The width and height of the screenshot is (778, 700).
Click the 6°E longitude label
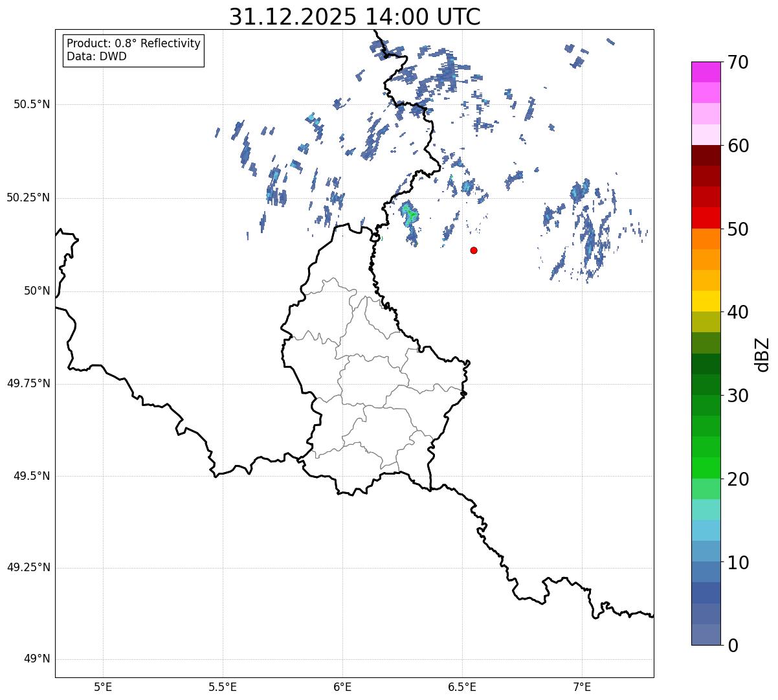coord(342,686)
